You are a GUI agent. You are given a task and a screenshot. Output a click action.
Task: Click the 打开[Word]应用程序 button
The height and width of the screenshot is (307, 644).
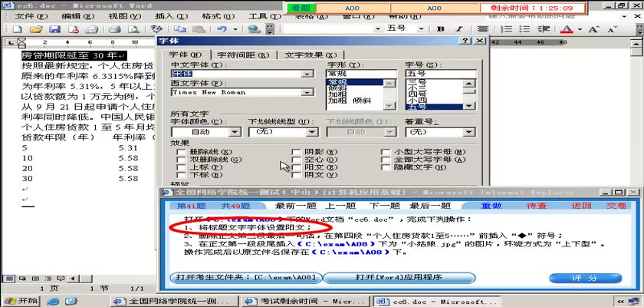[x=399, y=277]
